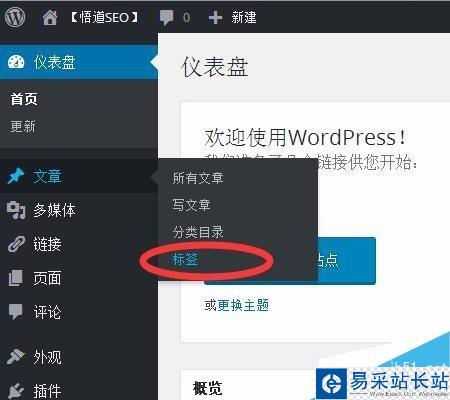Open 外观 in the sidebar
The height and width of the screenshot is (400, 450).
(47, 357)
